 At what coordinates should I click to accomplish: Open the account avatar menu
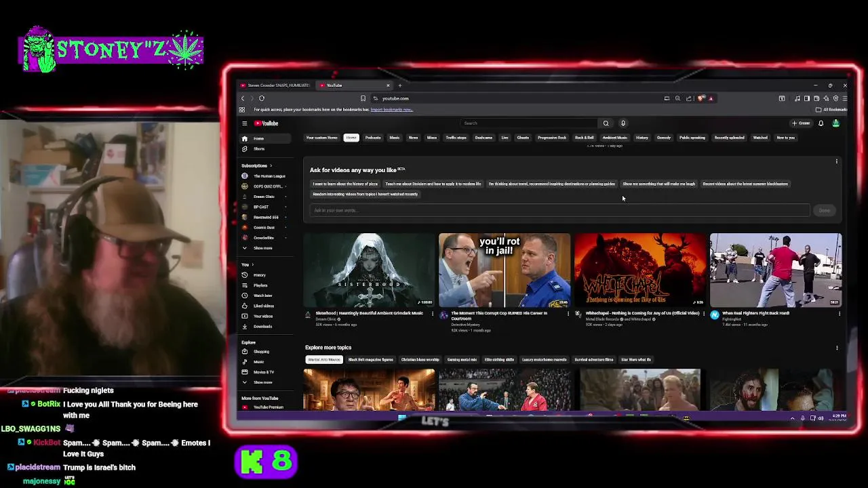[835, 123]
